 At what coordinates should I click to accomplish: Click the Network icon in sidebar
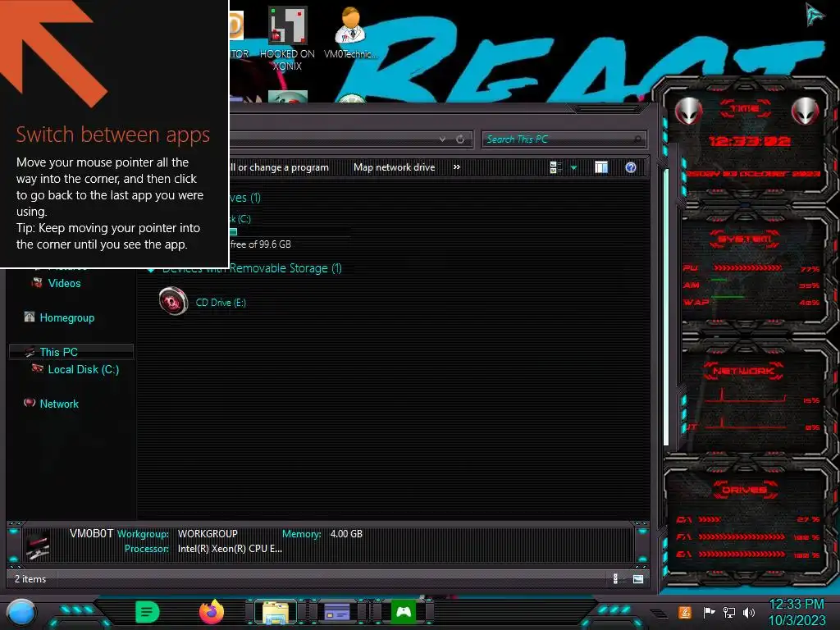[x=30, y=403]
